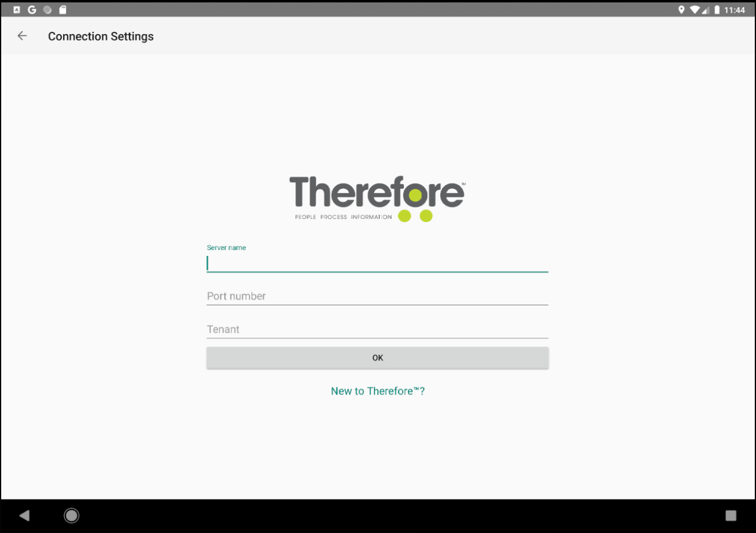
Task: Tap the Therefore logo
Action: tap(377, 197)
